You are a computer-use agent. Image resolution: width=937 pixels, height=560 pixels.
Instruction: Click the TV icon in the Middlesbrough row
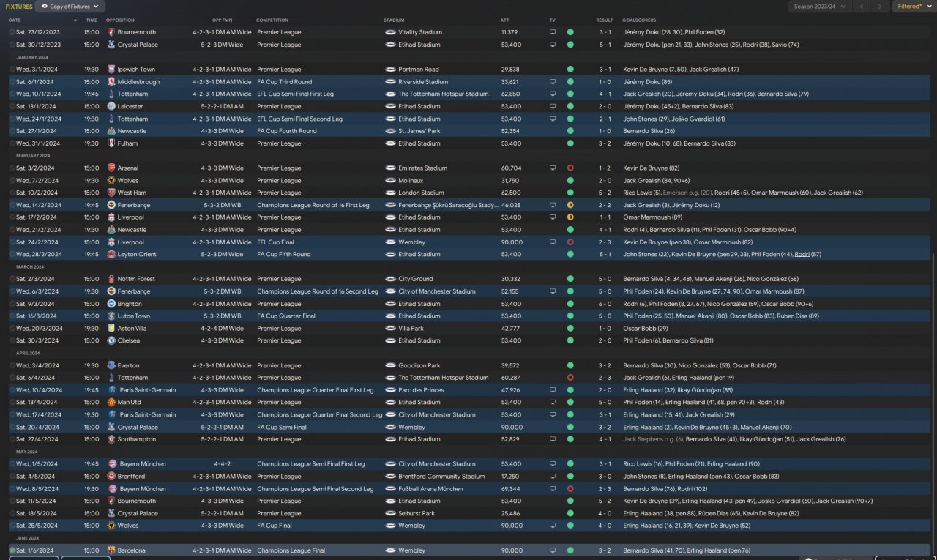click(553, 82)
